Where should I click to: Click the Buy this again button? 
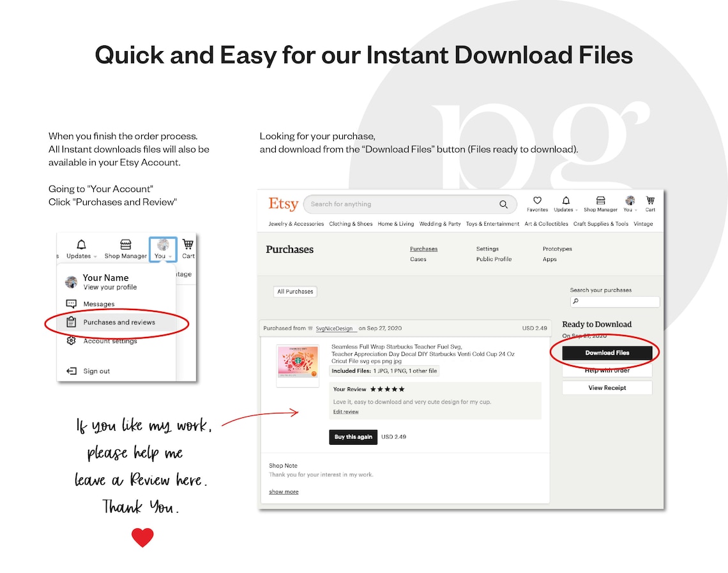click(353, 437)
